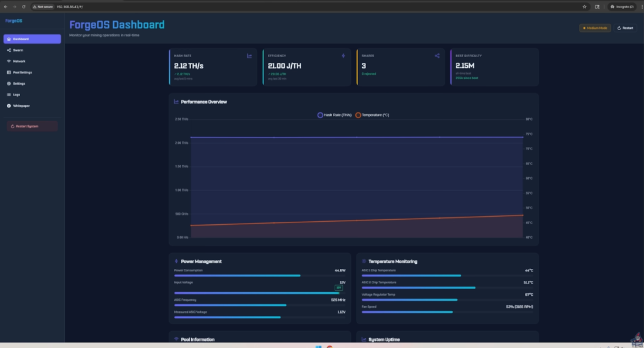Open the Logs page from sidebar
The image size is (644, 348).
point(17,94)
